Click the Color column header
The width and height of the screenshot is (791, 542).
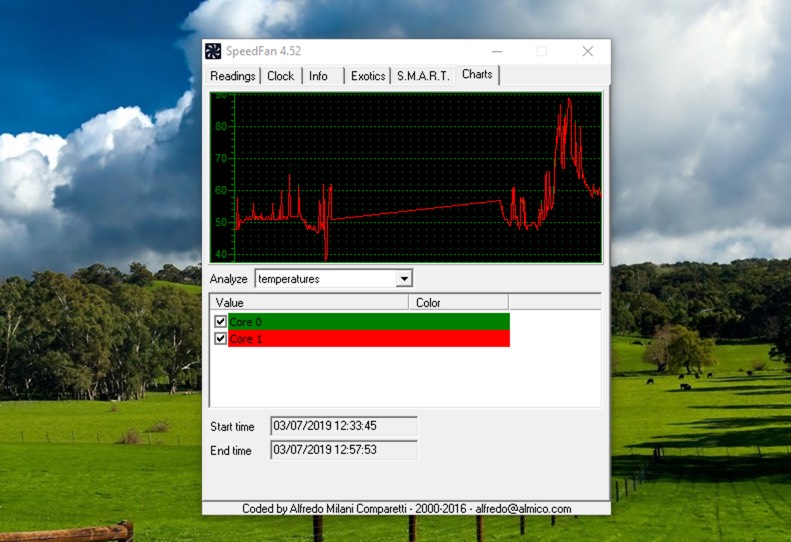click(x=458, y=302)
